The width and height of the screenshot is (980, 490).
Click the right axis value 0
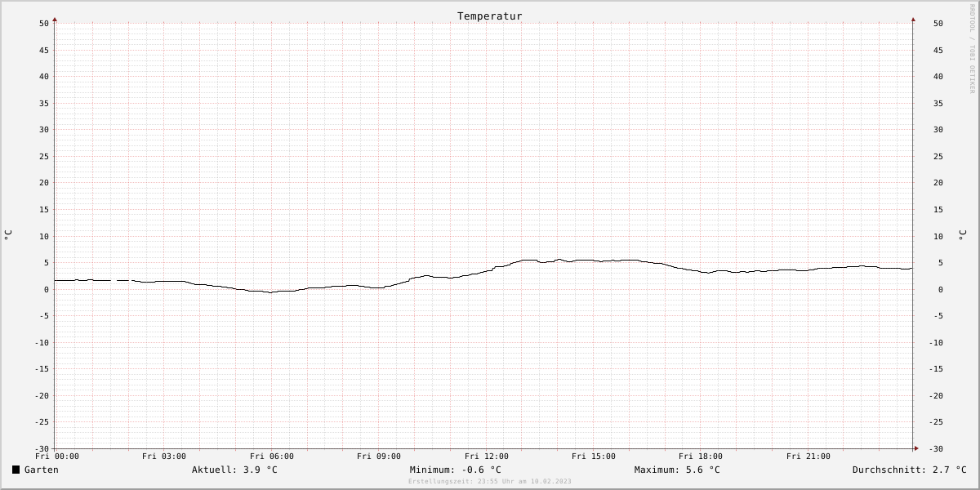[x=941, y=290]
